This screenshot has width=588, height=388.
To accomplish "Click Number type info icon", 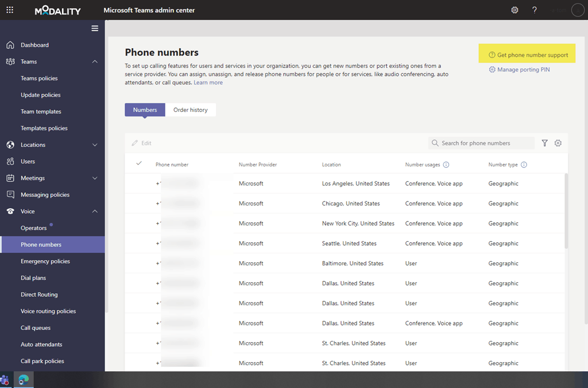I will coord(524,165).
